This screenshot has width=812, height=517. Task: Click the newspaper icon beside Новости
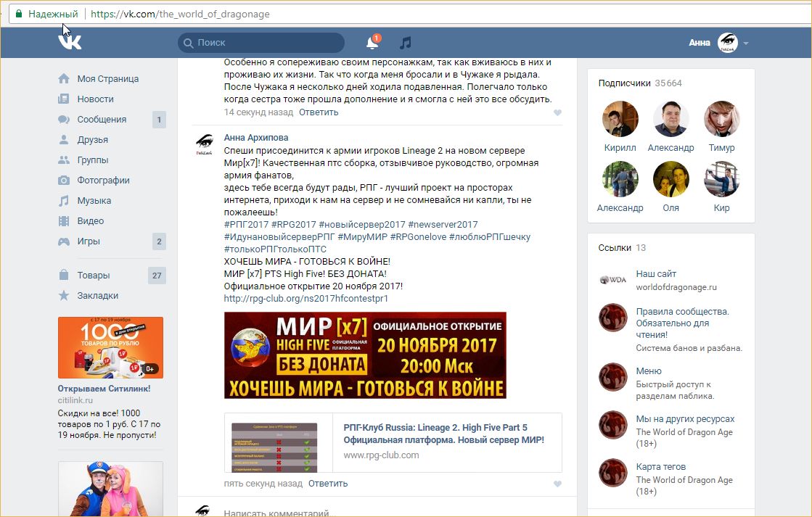(x=64, y=99)
